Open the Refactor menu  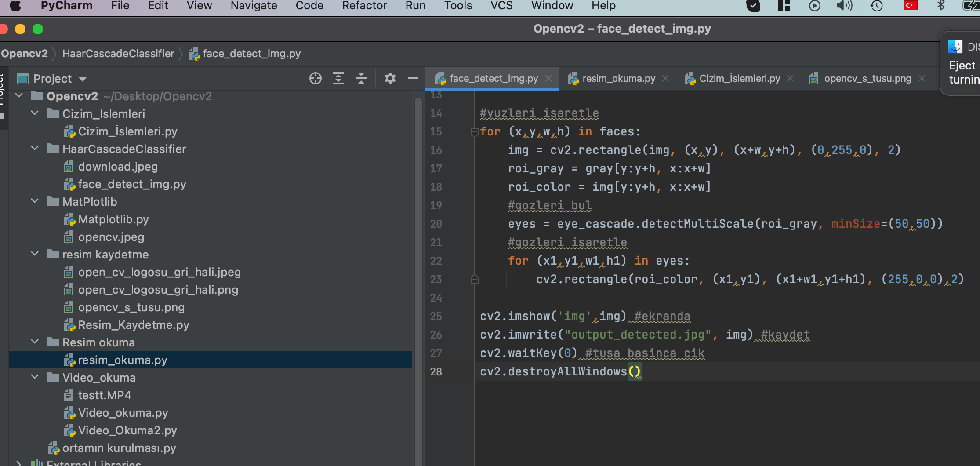[x=364, y=6]
